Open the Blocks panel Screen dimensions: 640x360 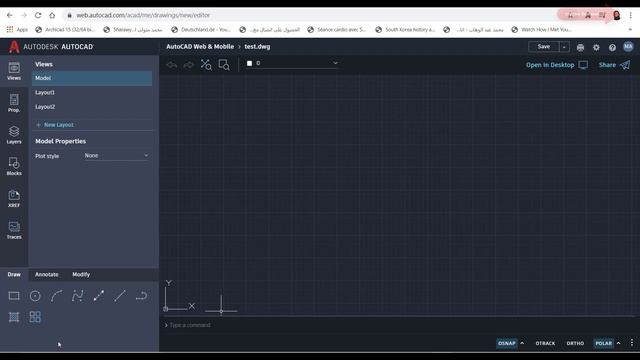tap(14, 167)
